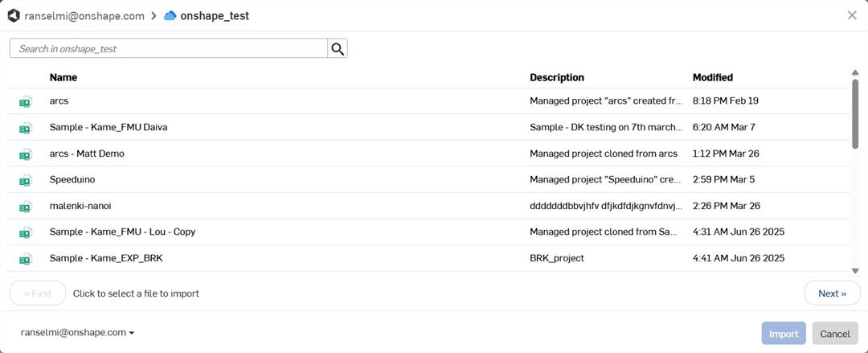Image resolution: width=868 pixels, height=353 pixels.
Task: Click the Import button
Action: (784, 334)
